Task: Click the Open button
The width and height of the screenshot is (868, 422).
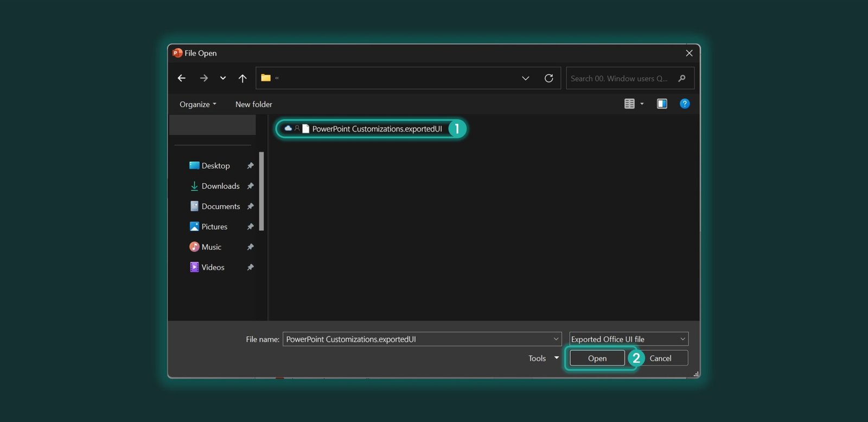Action: point(597,358)
